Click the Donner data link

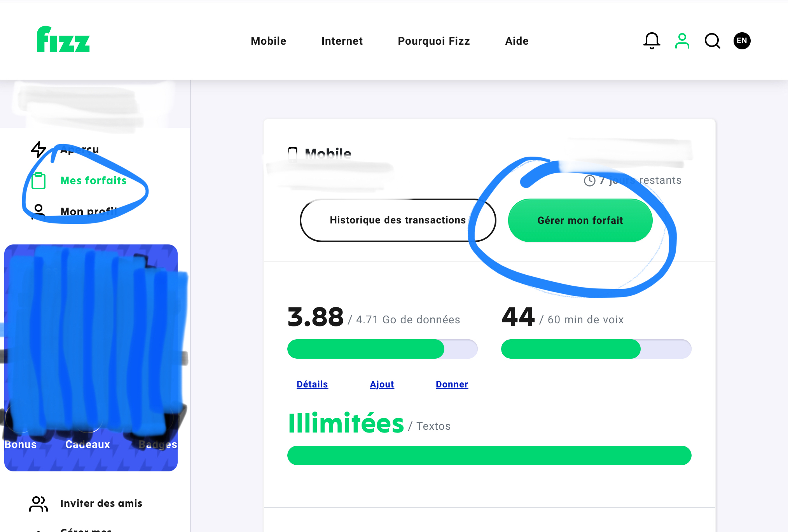pos(451,384)
